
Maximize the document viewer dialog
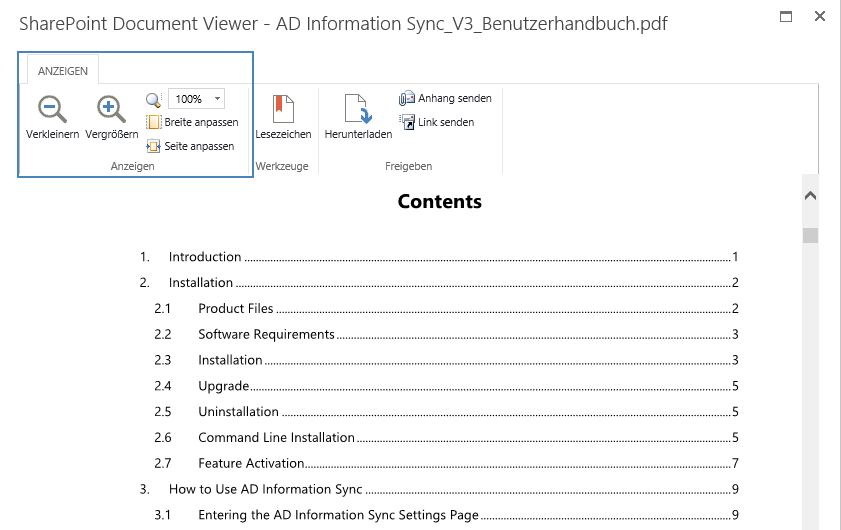(x=786, y=16)
